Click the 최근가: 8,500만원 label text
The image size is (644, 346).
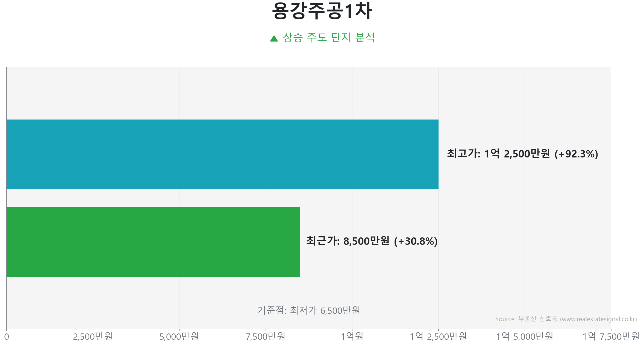pyautogui.click(x=348, y=241)
